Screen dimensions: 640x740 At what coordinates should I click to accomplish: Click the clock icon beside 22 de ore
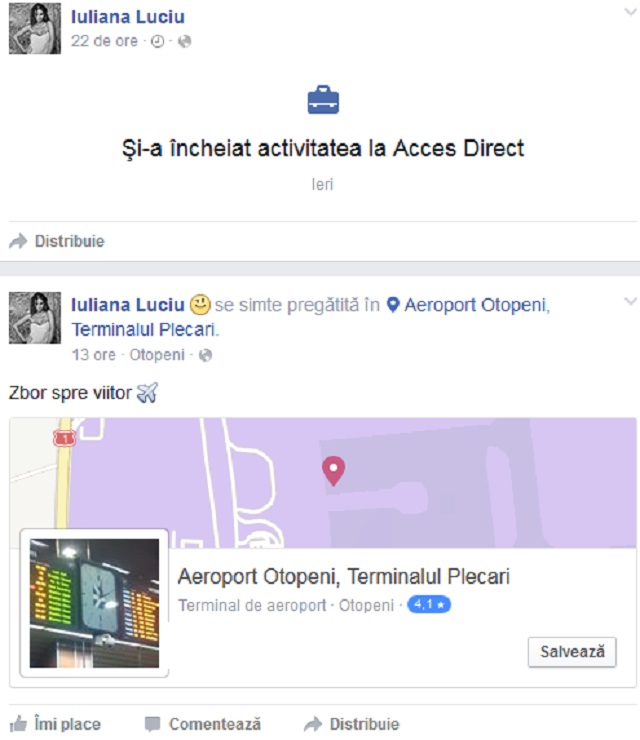pos(157,42)
